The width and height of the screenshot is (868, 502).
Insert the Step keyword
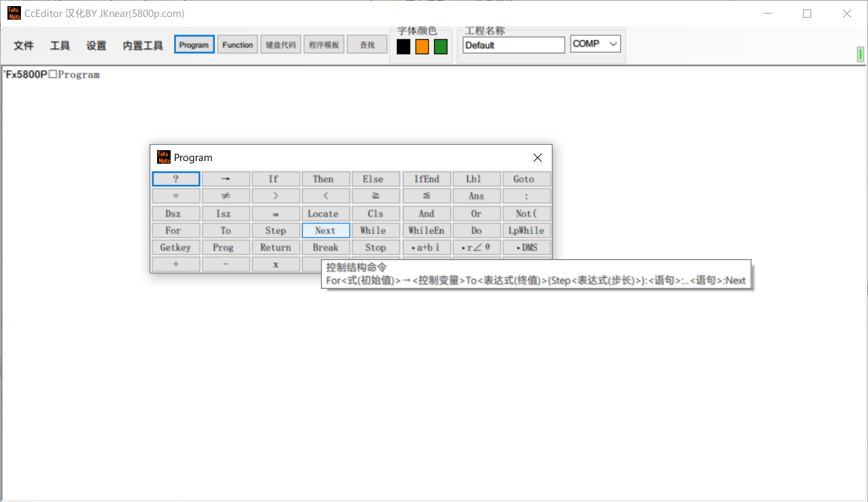click(x=276, y=231)
